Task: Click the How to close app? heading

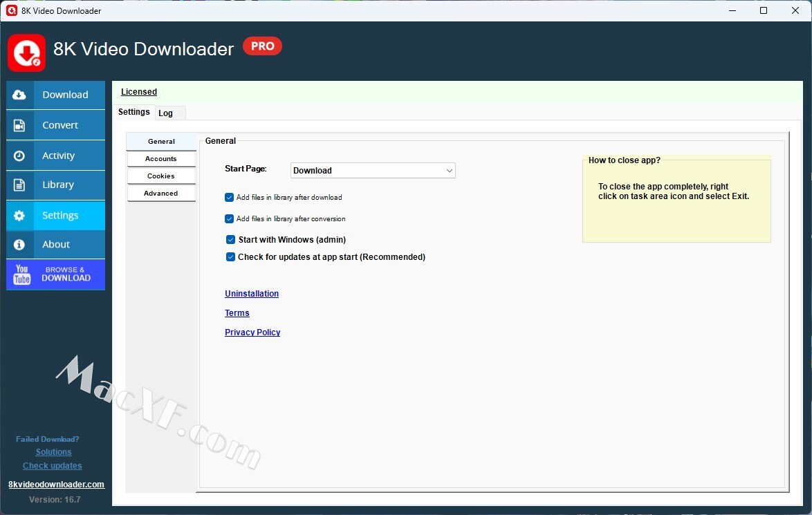Action: 625,160
